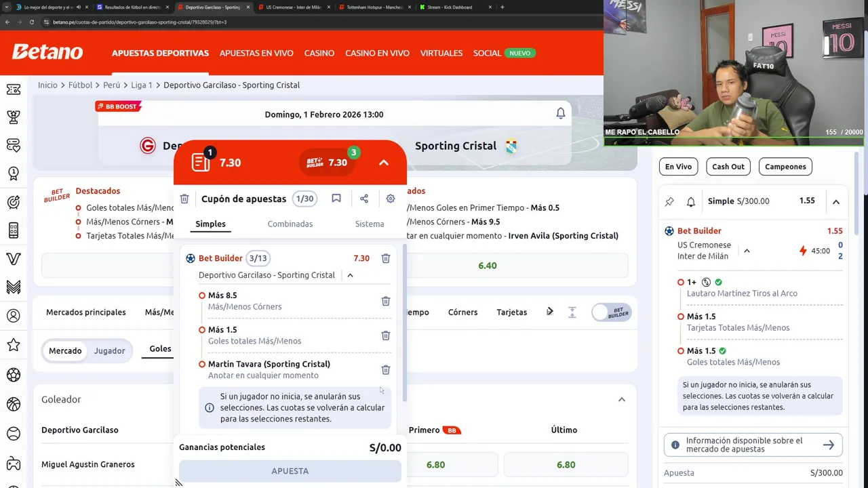Screen dimensions: 868x488
Task: Select 6.40 odds button
Action: (x=488, y=266)
